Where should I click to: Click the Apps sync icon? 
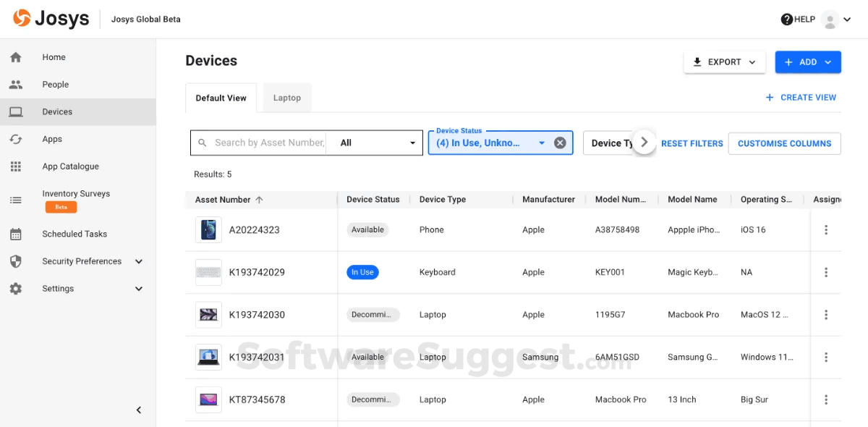[16, 139]
